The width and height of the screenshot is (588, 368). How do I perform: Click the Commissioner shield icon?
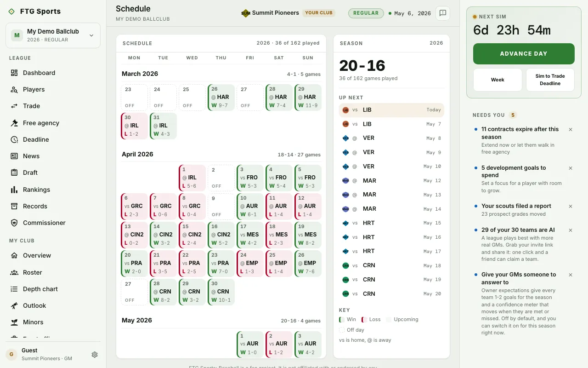point(14,223)
